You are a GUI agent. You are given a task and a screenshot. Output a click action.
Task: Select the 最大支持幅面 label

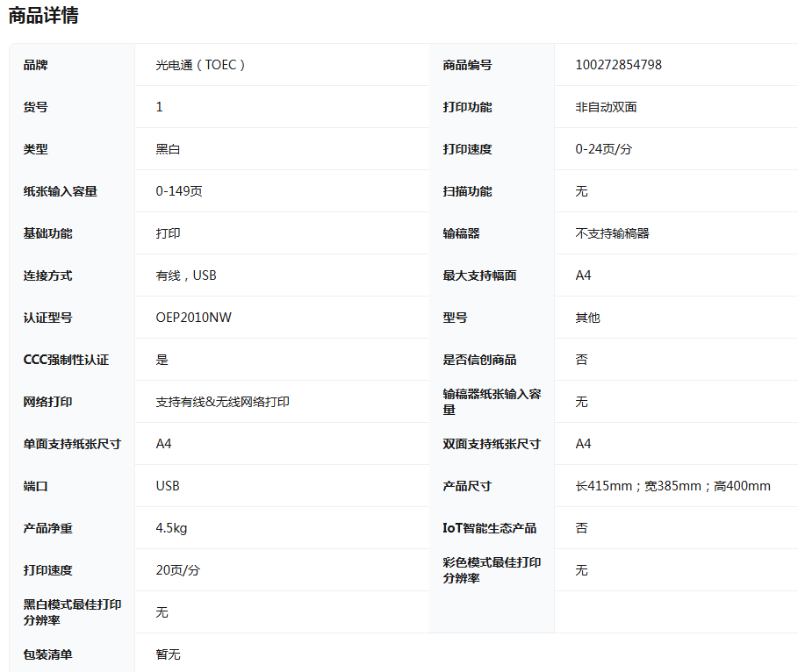pos(479,275)
